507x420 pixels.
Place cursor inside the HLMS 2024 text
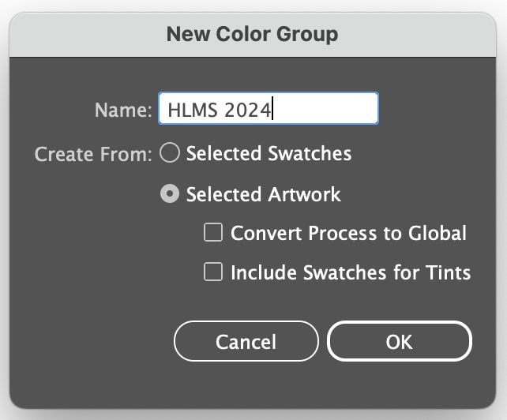pyautogui.click(x=220, y=110)
